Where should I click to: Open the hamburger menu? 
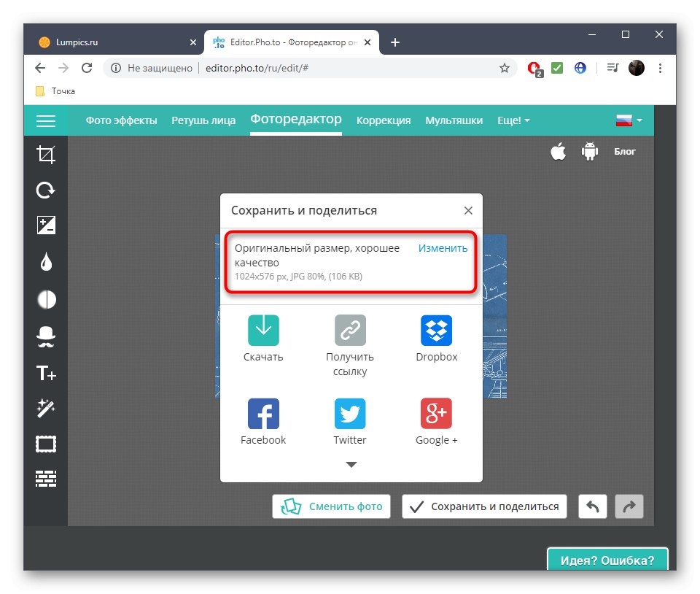(x=45, y=120)
